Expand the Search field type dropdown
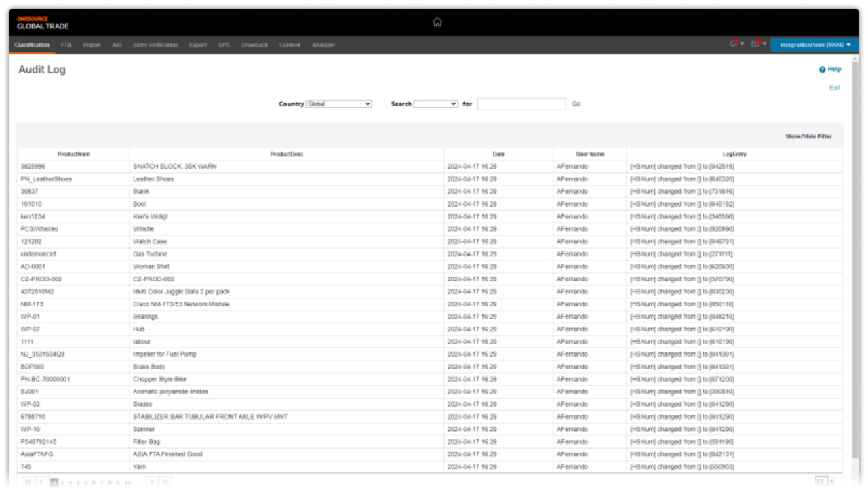This screenshot has height=488, width=868. [x=435, y=104]
